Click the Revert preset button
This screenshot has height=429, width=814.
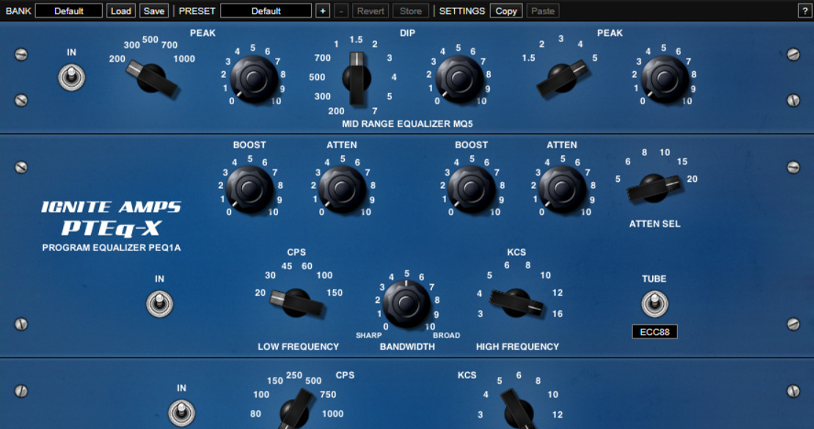(x=370, y=11)
